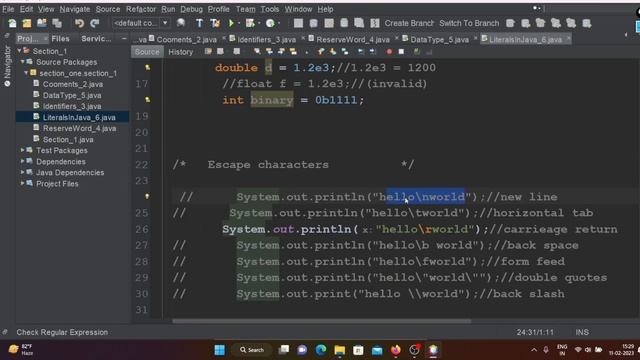Viewport: 640px width, 360px height.
Task: Click the shift line left editor icon
Action: coord(361,52)
